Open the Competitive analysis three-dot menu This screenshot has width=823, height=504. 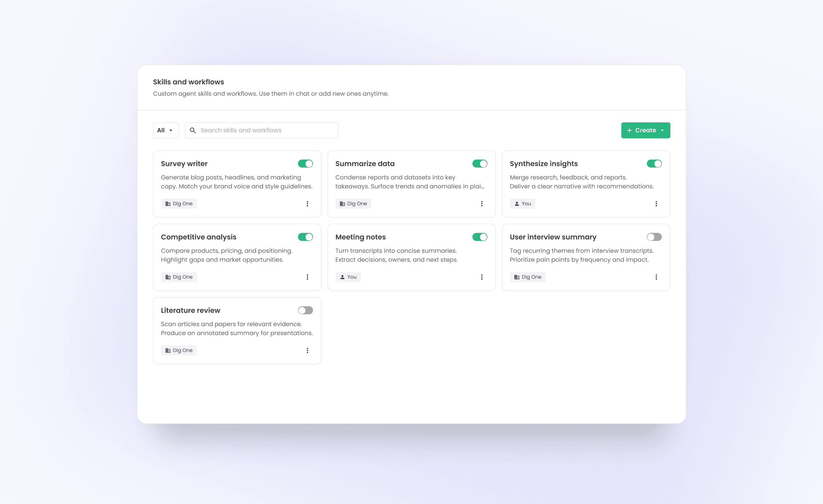pos(307,277)
